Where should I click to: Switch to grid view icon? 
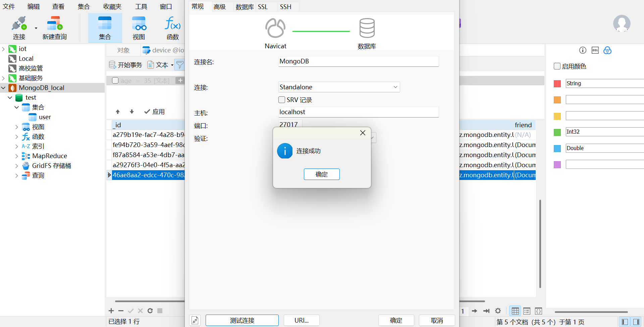[x=515, y=311]
